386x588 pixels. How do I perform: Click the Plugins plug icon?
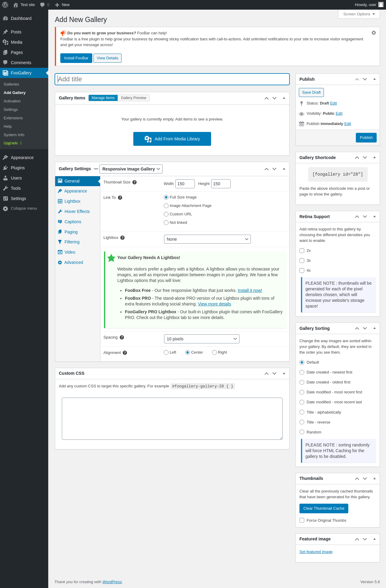click(5, 168)
